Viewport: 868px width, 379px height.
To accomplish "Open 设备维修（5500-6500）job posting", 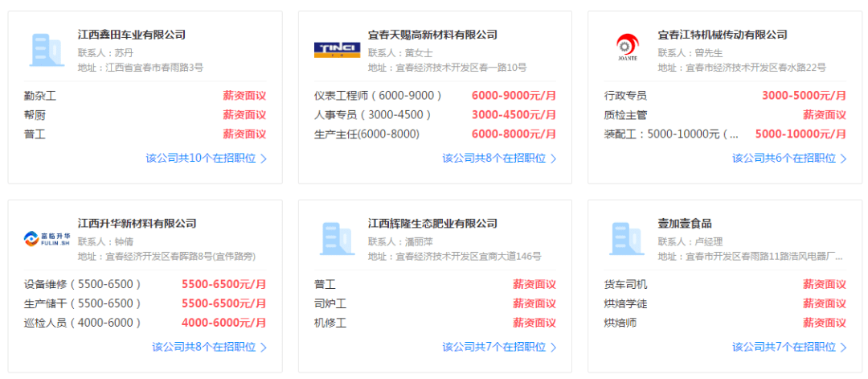I will click(83, 285).
